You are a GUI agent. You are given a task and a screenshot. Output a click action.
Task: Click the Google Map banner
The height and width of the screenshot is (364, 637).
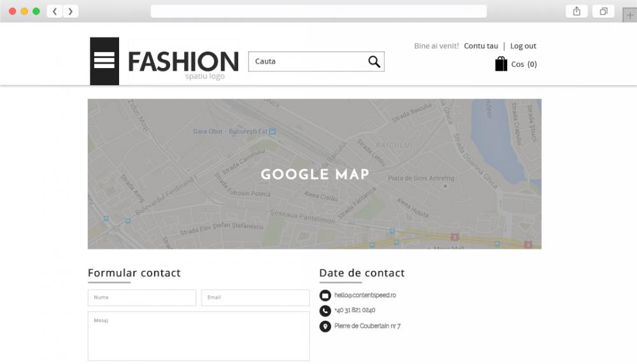[315, 174]
